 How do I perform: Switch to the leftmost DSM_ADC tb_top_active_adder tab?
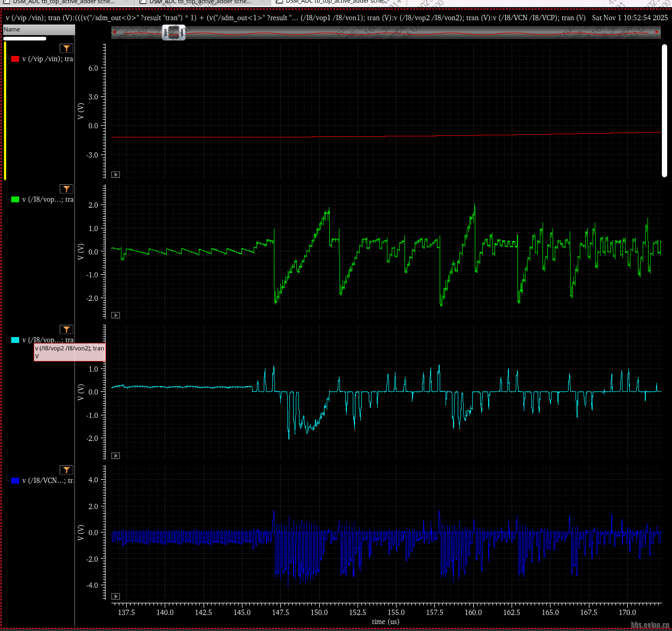click(63, 2)
